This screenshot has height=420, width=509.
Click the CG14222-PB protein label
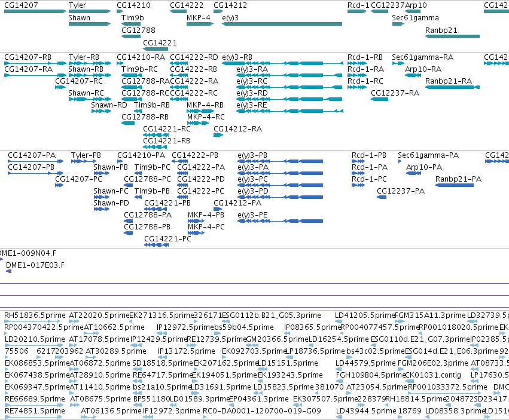tap(195, 155)
